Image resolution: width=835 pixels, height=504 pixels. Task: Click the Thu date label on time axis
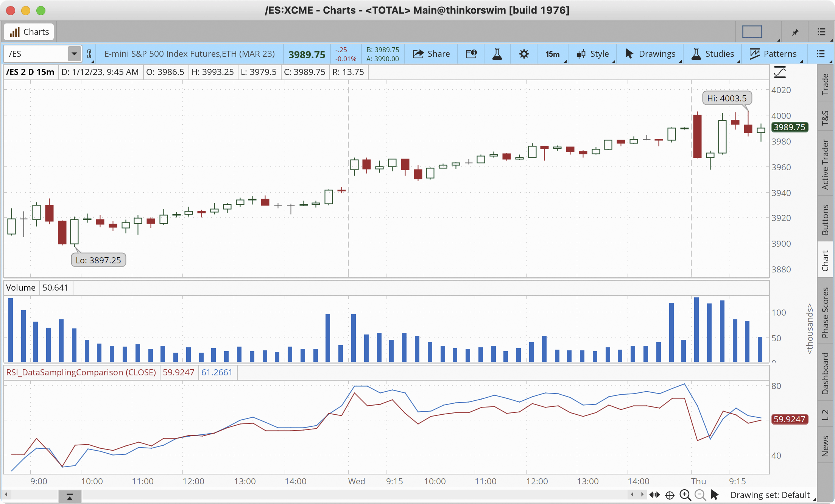pos(699,481)
